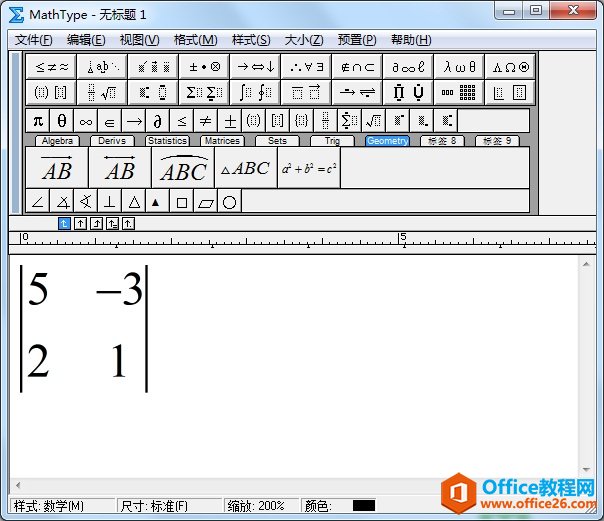Insert the plus-minus symbol from small bar

(230, 121)
